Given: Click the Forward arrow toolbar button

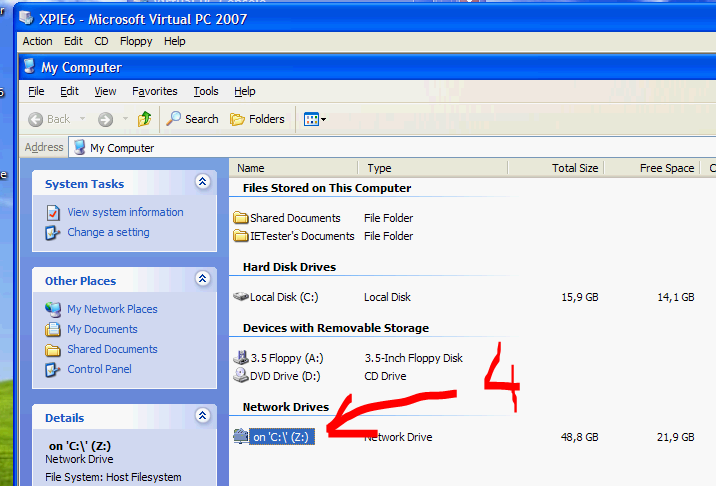Looking at the screenshot, I should coord(105,120).
